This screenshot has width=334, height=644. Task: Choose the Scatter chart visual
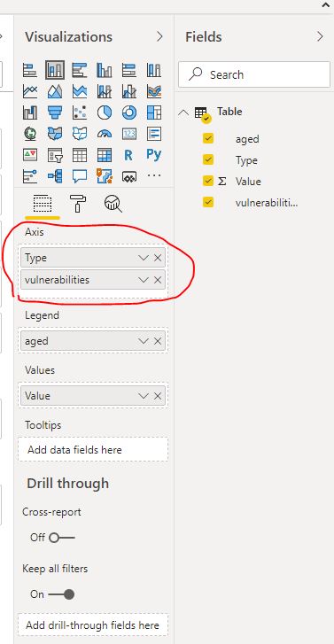tap(79, 113)
